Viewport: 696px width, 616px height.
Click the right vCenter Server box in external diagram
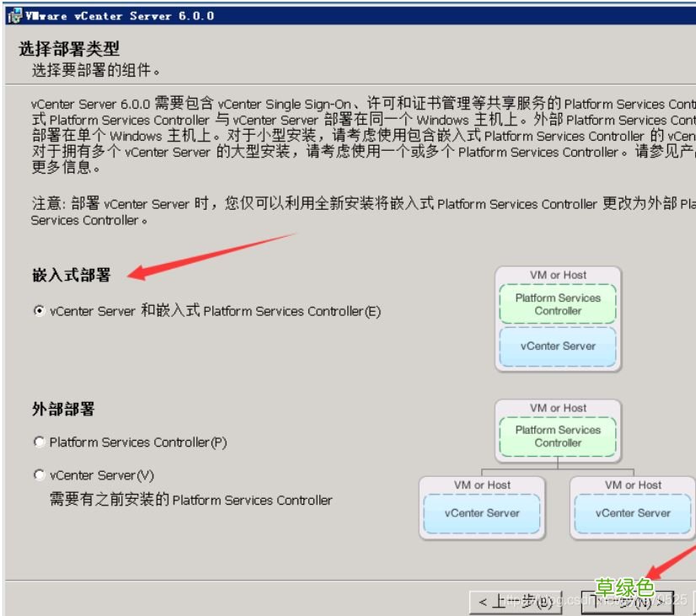click(x=632, y=512)
